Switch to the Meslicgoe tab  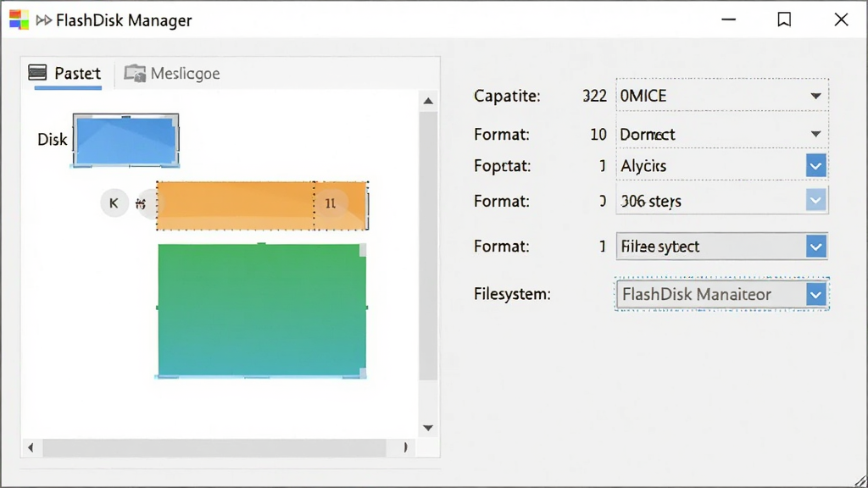(x=172, y=73)
